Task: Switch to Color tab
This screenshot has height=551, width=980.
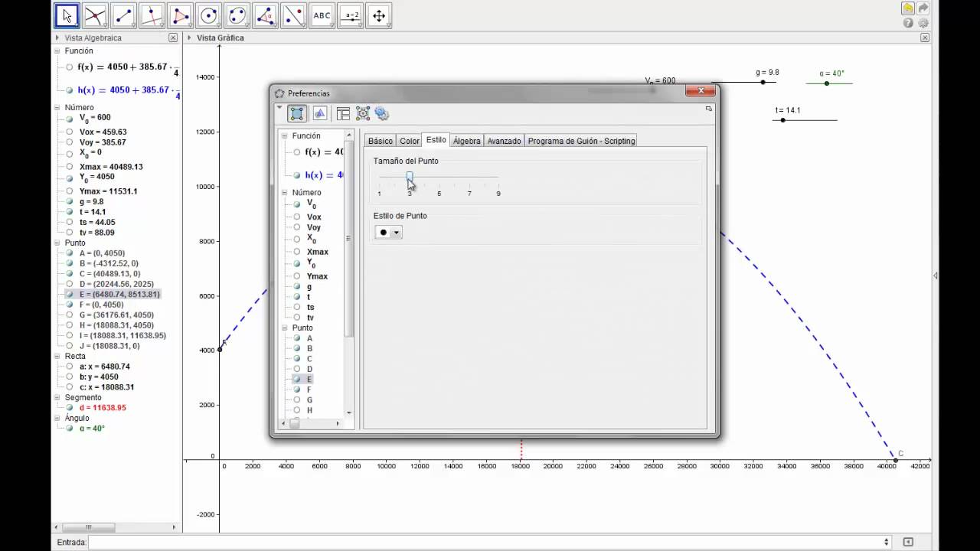Action: tap(410, 141)
